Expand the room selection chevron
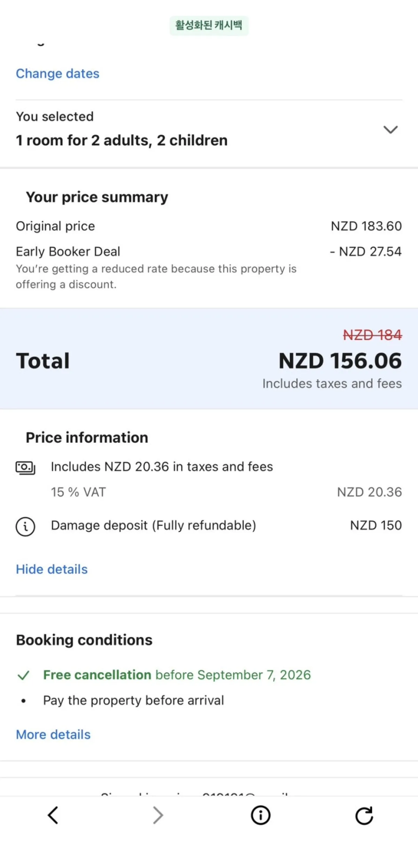Viewport: 418px width, 868px height. 390,130
